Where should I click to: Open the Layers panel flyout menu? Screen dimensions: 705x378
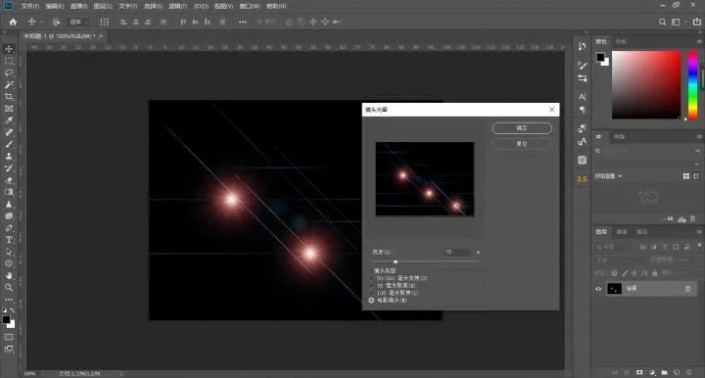(x=699, y=232)
